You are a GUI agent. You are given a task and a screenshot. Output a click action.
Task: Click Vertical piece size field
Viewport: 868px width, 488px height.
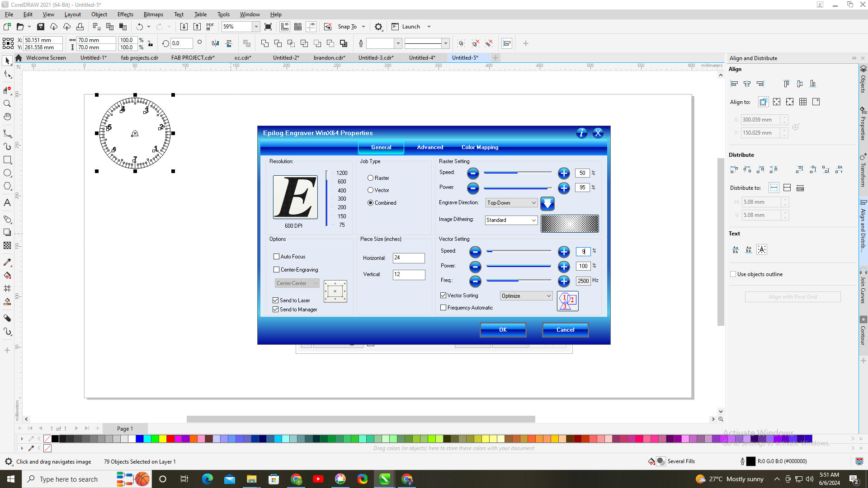click(409, 275)
